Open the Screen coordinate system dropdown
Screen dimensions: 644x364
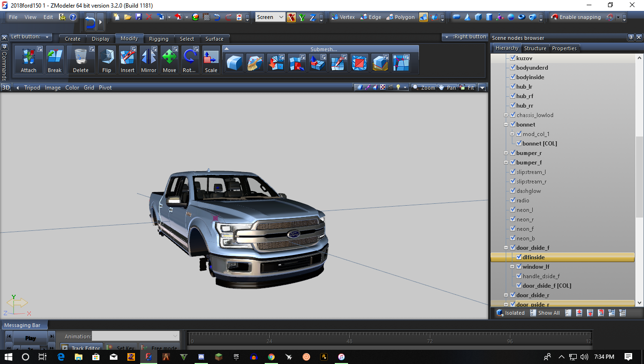click(x=270, y=17)
